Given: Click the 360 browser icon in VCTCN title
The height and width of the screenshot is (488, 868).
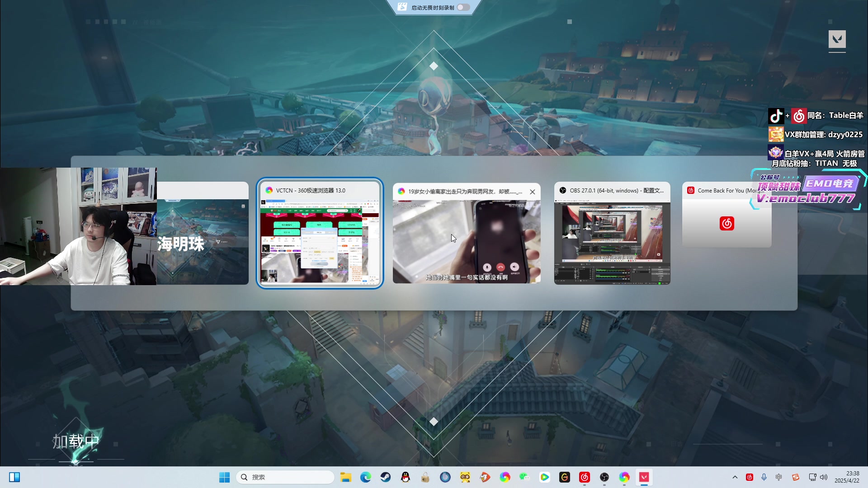Looking at the screenshot, I should click(x=269, y=191).
